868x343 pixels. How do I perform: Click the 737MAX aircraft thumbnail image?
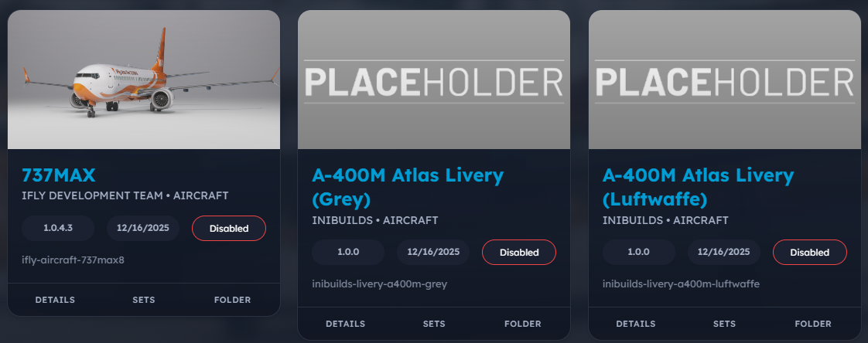(x=144, y=80)
